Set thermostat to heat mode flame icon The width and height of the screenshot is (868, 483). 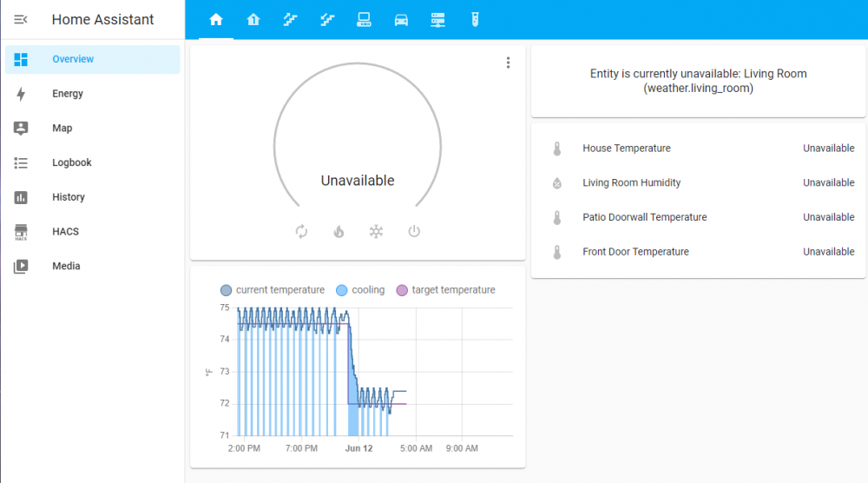click(x=339, y=232)
